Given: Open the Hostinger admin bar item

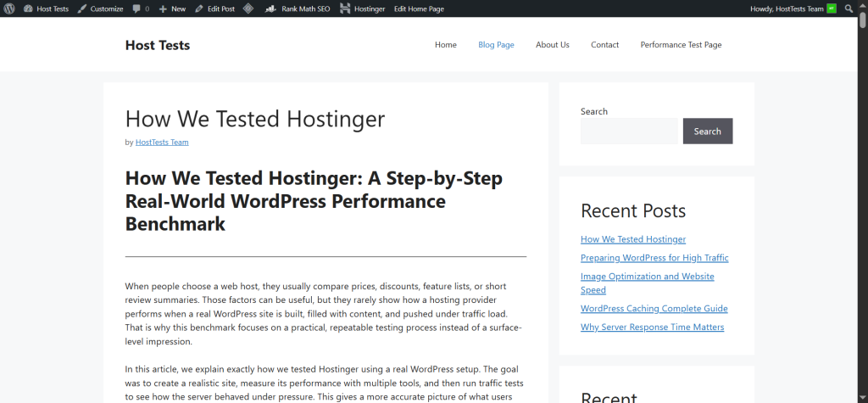Looking at the screenshot, I should (x=363, y=8).
